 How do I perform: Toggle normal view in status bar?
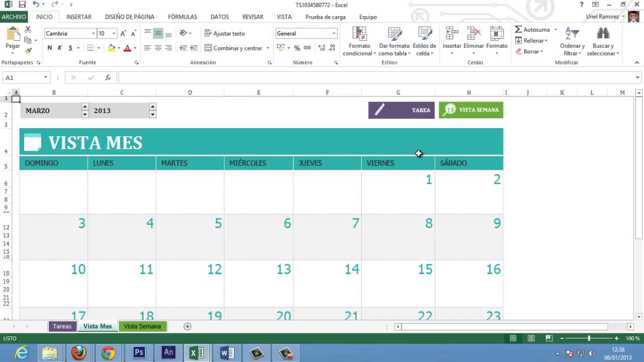click(513, 338)
